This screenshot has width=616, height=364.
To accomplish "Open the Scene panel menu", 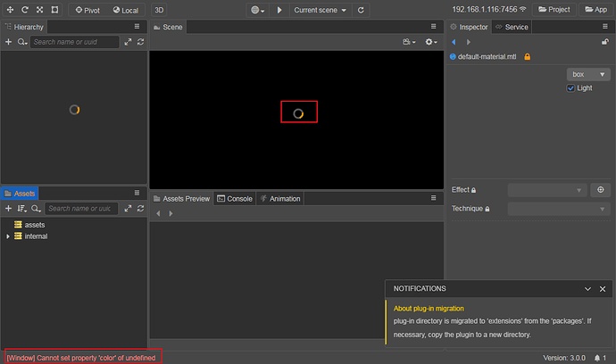I will coord(433,26).
